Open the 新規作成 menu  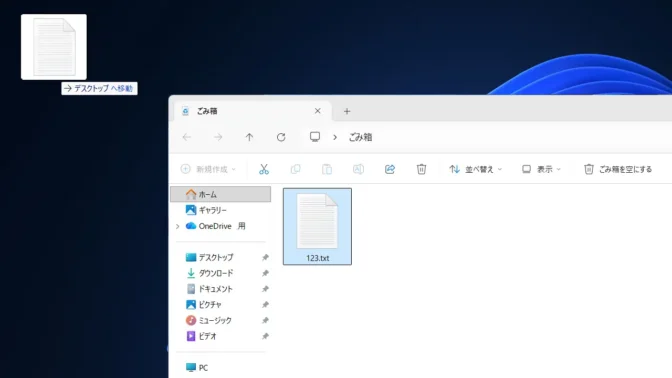coord(208,169)
